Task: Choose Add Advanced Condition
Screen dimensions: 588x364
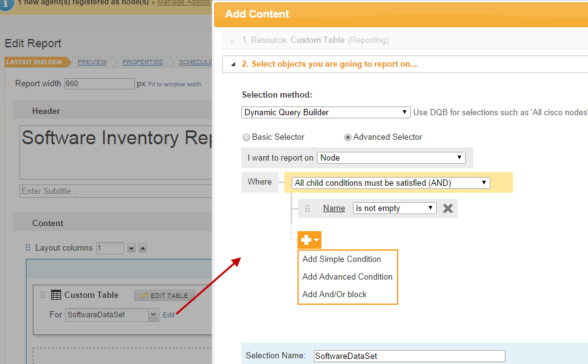Action: (x=347, y=276)
